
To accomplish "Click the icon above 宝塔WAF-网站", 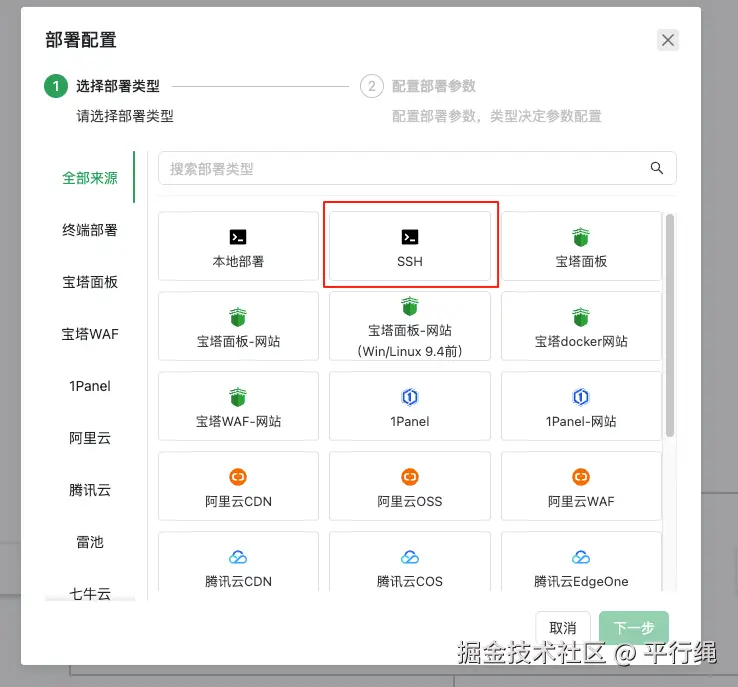I will pos(238,397).
